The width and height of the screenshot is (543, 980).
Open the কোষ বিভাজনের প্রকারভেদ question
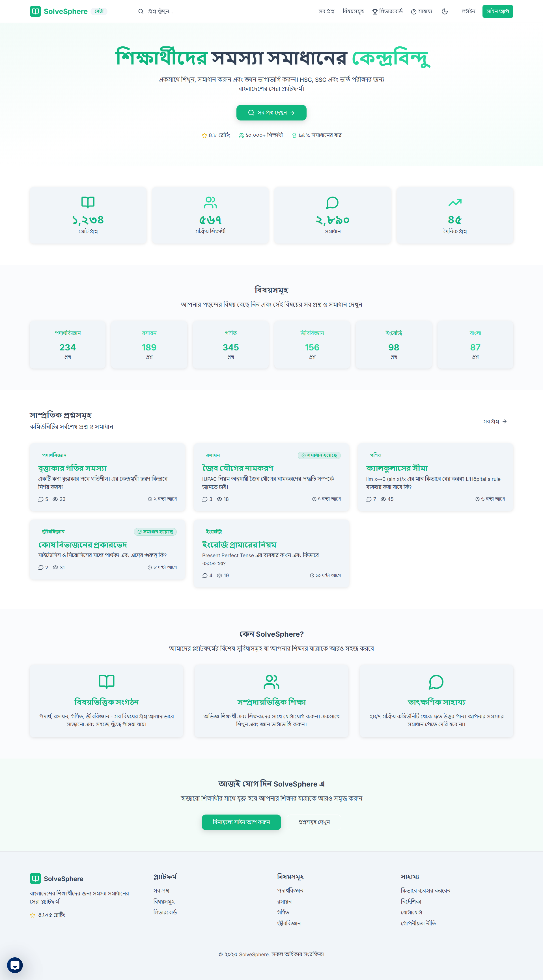coord(83,545)
